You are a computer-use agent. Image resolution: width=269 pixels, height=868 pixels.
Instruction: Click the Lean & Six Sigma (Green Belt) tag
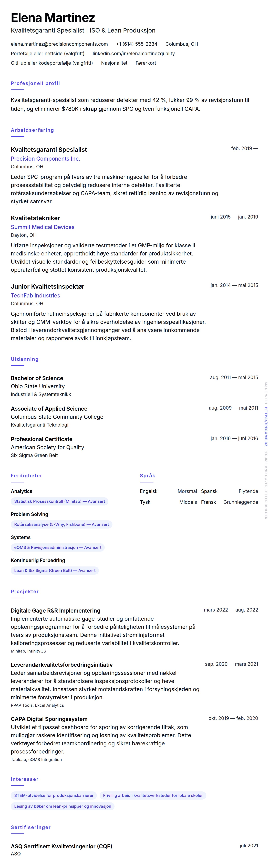pyautogui.click(x=55, y=571)
